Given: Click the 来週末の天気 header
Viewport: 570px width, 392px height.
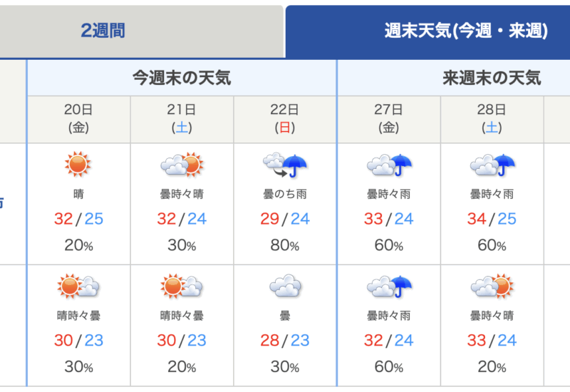Looking at the screenshot, I should click(492, 78).
